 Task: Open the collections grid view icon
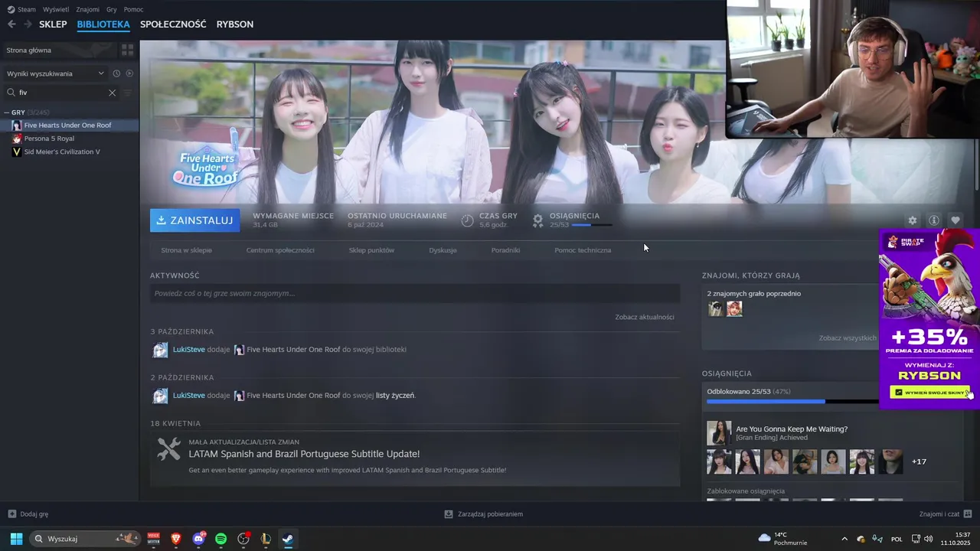tap(127, 50)
